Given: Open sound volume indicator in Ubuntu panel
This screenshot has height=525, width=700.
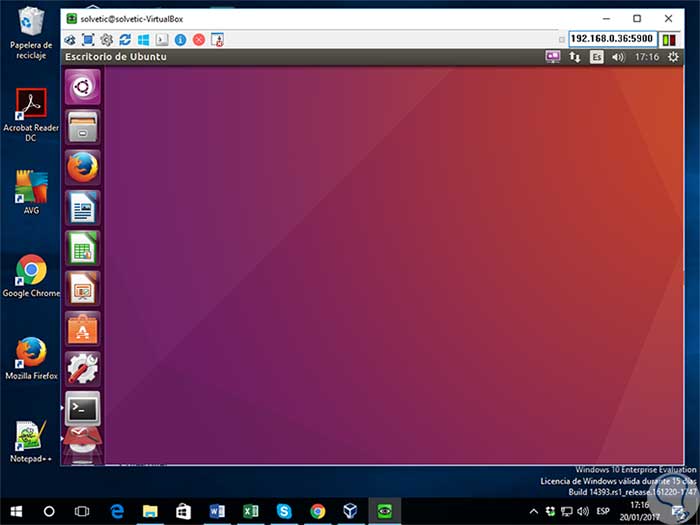Looking at the screenshot, I should click(x=618, y=57).
